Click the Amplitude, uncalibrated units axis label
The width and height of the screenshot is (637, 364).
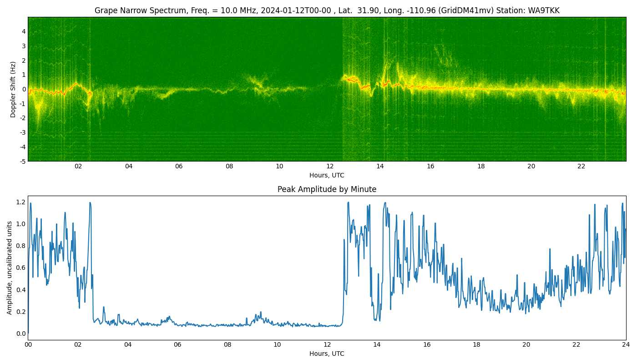tap(10, 268)
